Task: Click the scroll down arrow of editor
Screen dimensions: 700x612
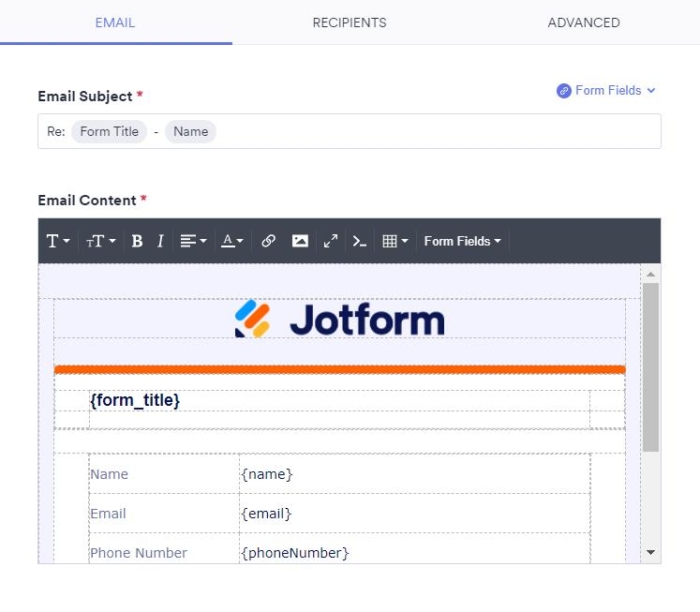Action: (x=651, y=553)
